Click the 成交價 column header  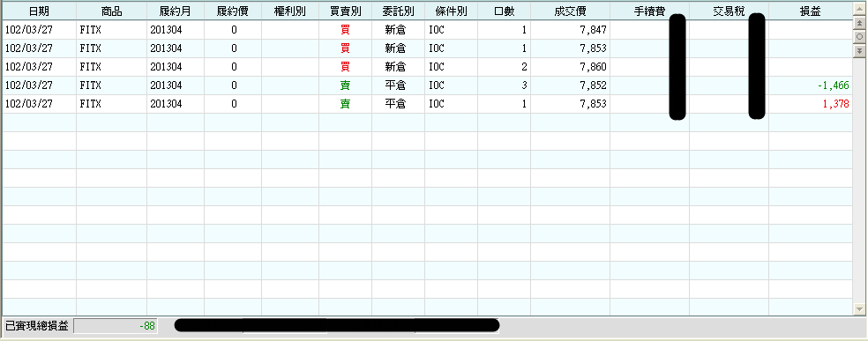[x=570, y=11]
